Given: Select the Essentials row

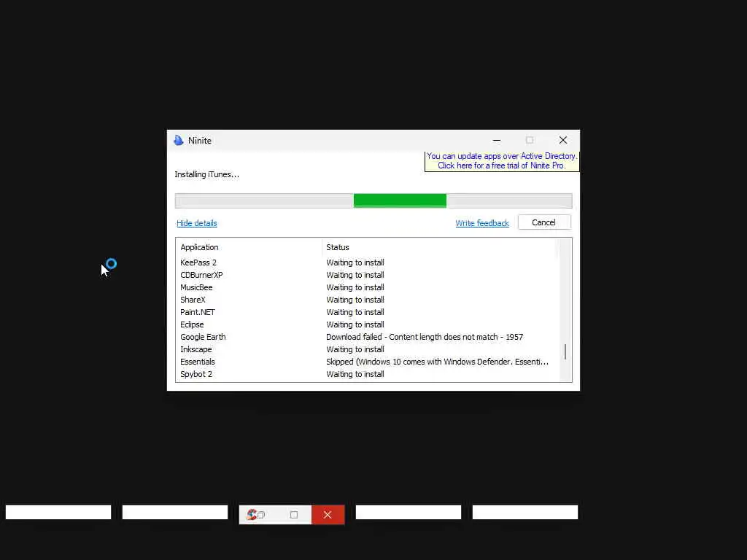Looking at the screenshot, I should pos(368,362).
